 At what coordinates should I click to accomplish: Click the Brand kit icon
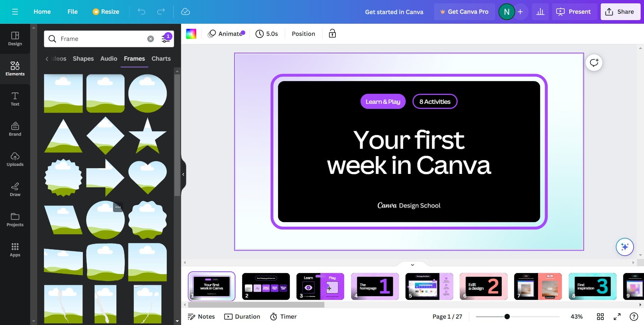pos(15,129)
